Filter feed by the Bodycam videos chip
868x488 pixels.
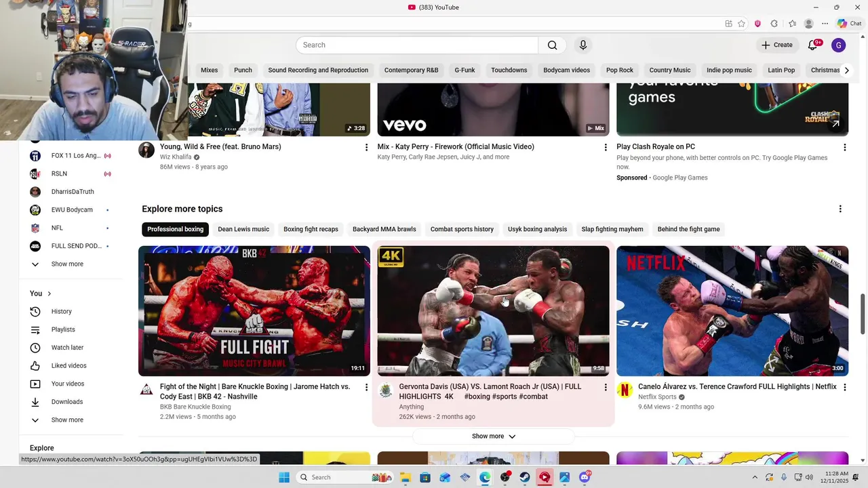pyautogui.click(x=566, y=70)
